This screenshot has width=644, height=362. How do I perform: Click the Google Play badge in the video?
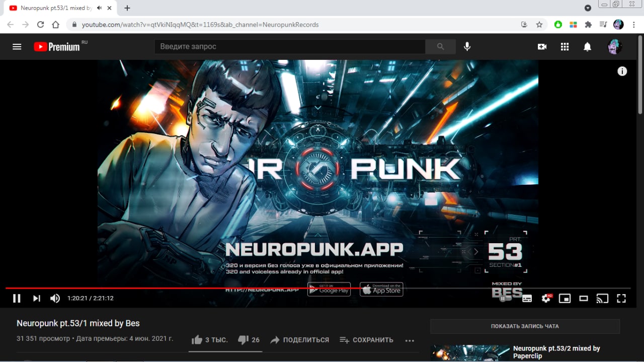pos(329,289)
